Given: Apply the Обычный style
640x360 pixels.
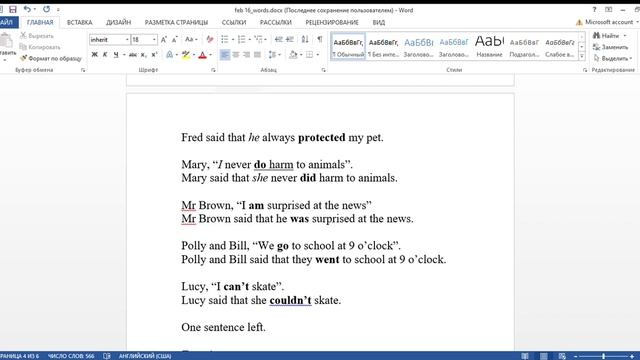Looking at the screenshot, I should point(348,47).
